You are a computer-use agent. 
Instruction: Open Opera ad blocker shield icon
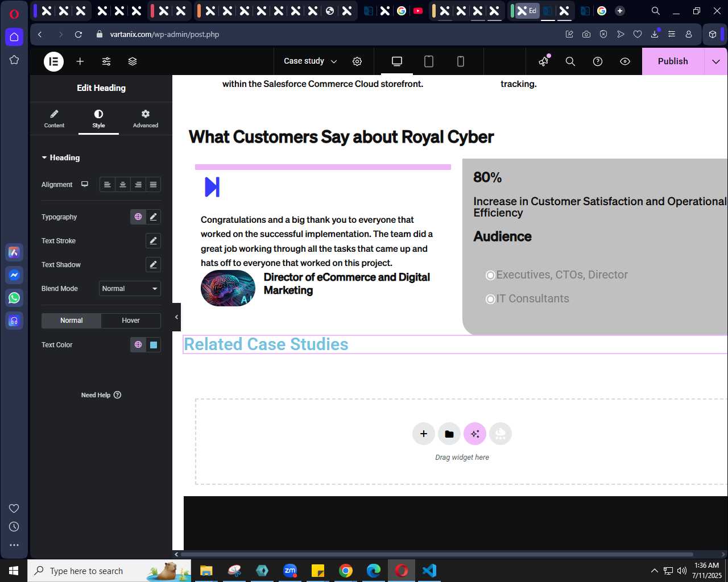pyautogui.click(x=603, y=34)
